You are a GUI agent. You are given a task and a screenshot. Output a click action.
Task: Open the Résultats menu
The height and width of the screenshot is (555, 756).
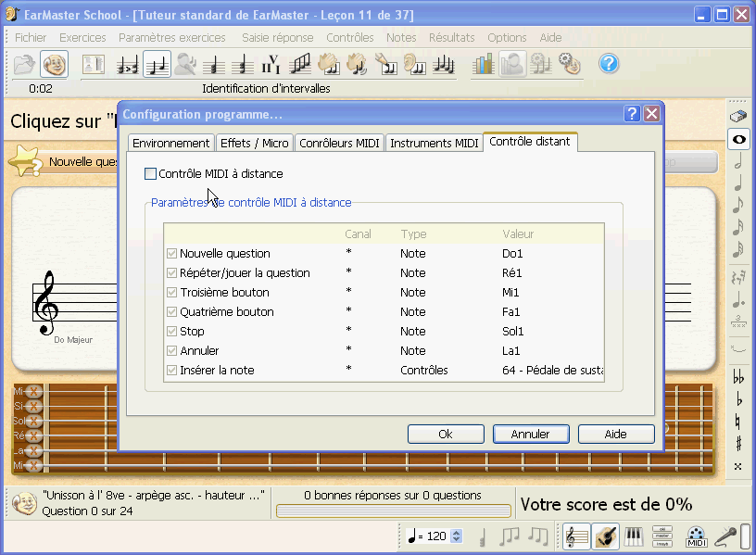pos(452,38)
